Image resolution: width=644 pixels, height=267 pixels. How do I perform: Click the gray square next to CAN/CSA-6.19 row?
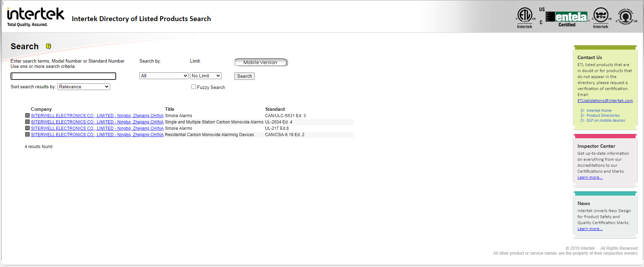click(27, 134)
